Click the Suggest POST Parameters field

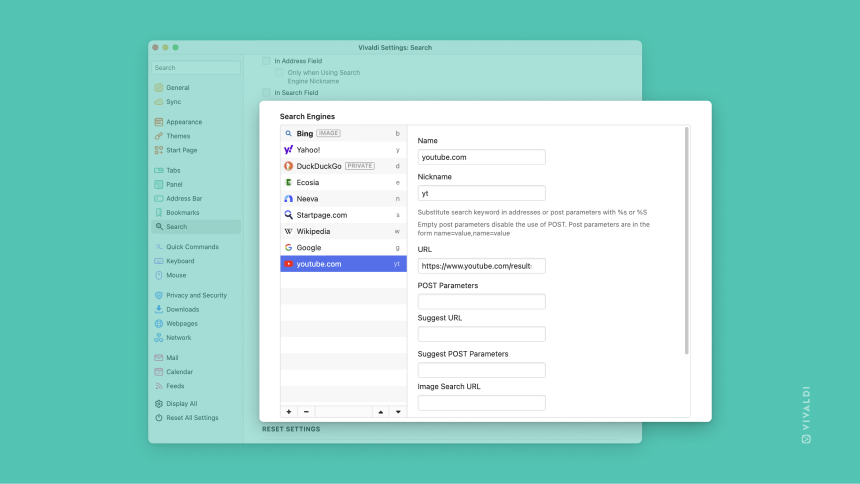[x=482, y=370]
